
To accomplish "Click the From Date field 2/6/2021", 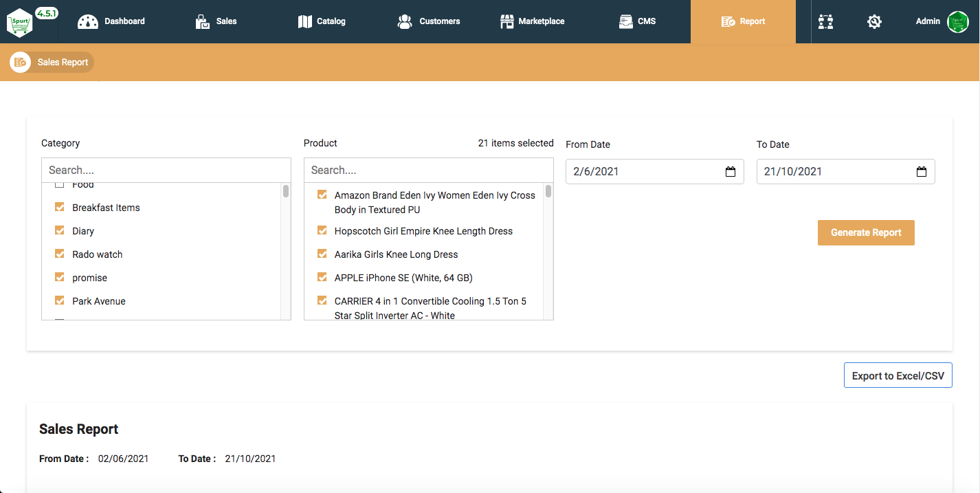I will point(655,171).
